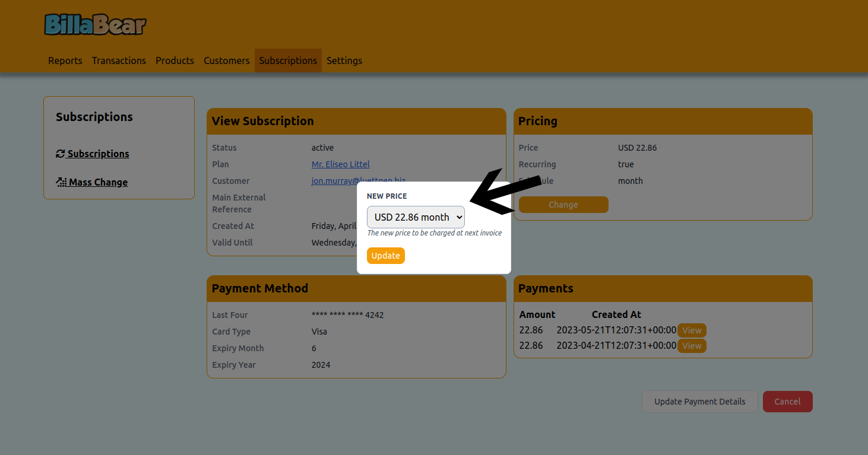Image resolution: width=868 pixels, height=455 pixels.
Task: Click the 'Visa' card type value
Action: [319, 332]
